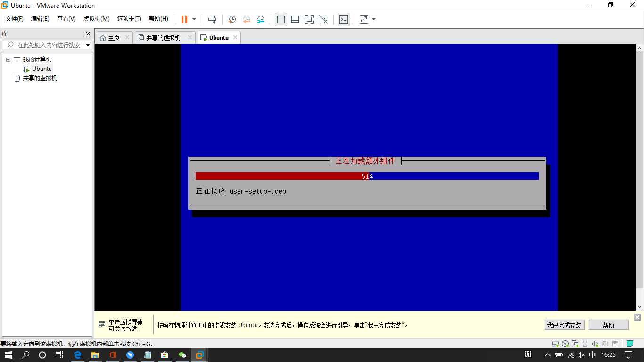This screenshot has height=362, width=644.
Task: Open Microsoft Store from the taskbar
Action: [x=165, y=355]
